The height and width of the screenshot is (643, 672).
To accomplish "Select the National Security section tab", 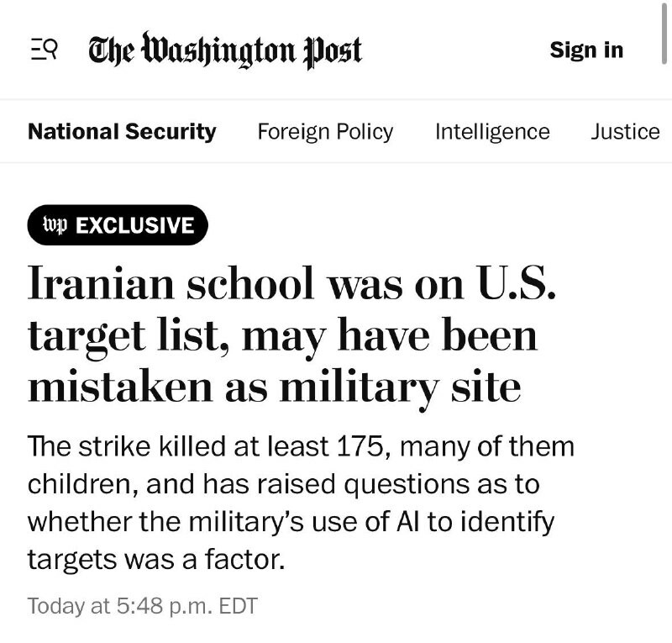I will pos(122,132).
